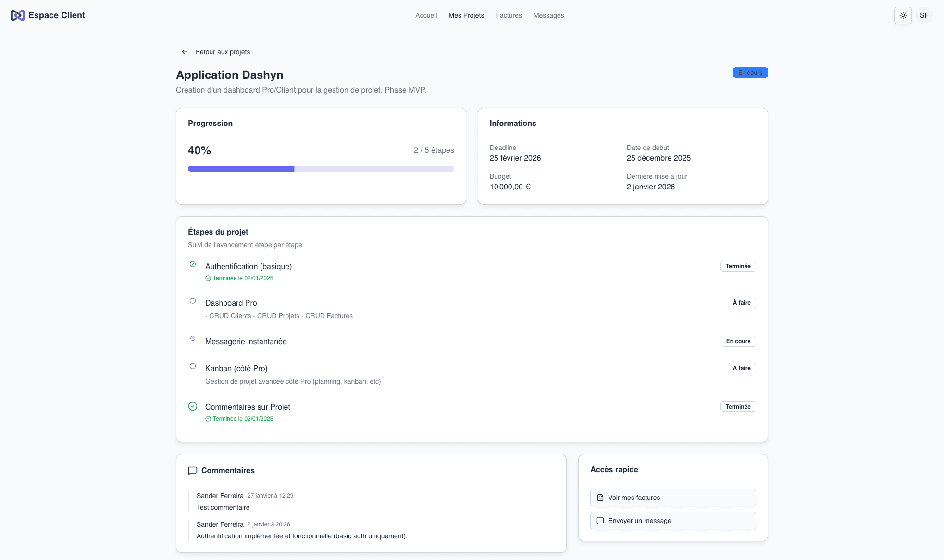Click the En cours badge next to the project title
The image size is (944, 560).
(x=750, y=72)
